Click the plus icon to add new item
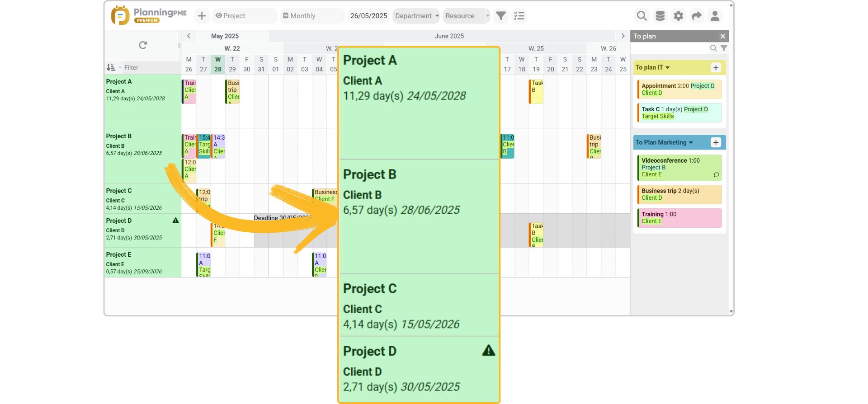868x404 pixels. tap(202, 16)
